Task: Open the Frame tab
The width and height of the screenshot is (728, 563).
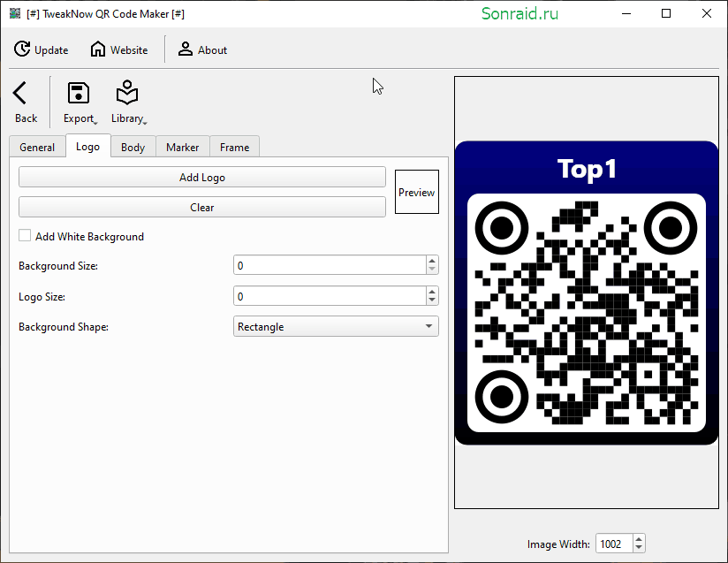Action: [x=234, y=148]
